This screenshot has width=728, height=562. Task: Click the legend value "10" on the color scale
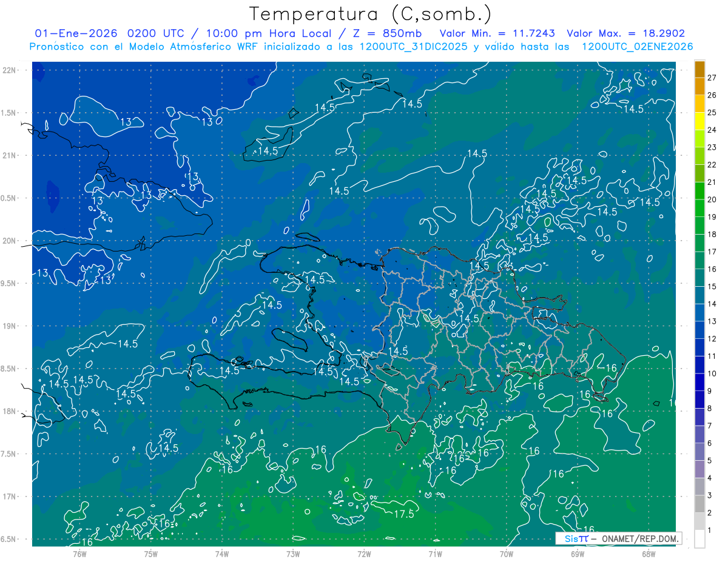tap(712, 373)
